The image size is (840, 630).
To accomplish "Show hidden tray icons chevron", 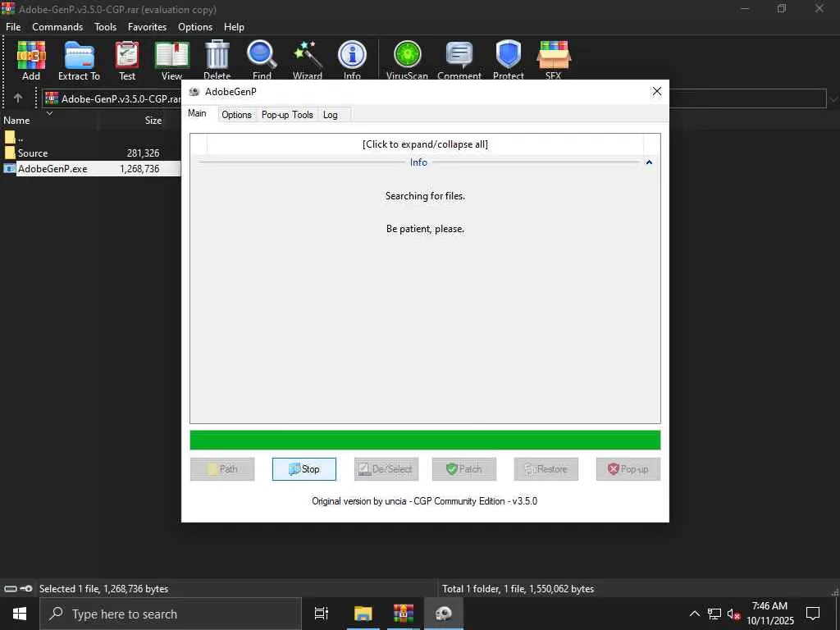I will click(694, 614).
